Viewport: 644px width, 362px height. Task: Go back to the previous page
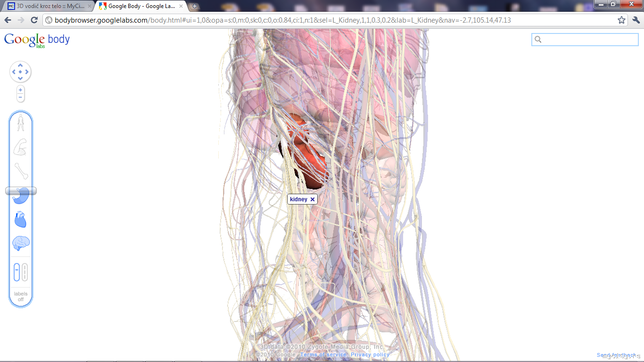tap(8, 20)
